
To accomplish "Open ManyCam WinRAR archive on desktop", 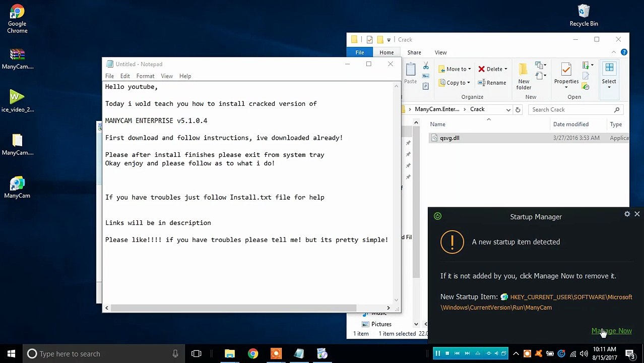I will [17, 59].
